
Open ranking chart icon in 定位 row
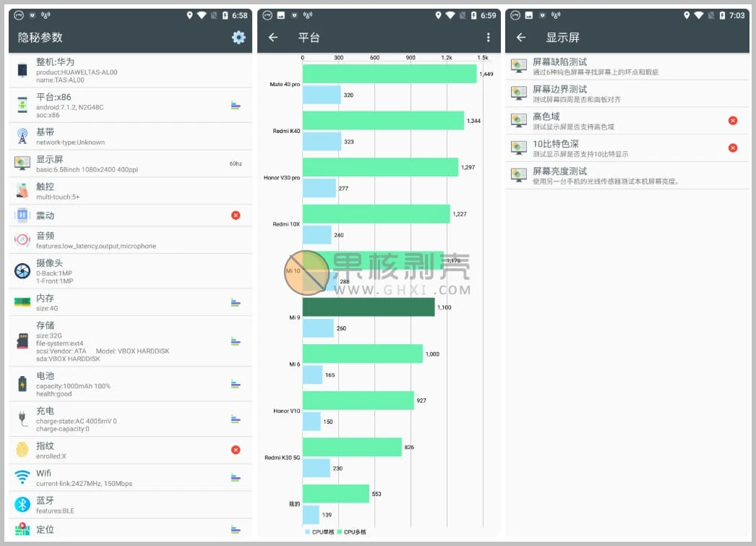pos(236,529)
